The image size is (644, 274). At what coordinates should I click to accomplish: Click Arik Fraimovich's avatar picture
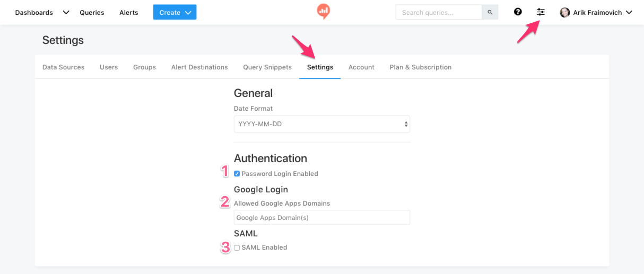tap(565, 12)
